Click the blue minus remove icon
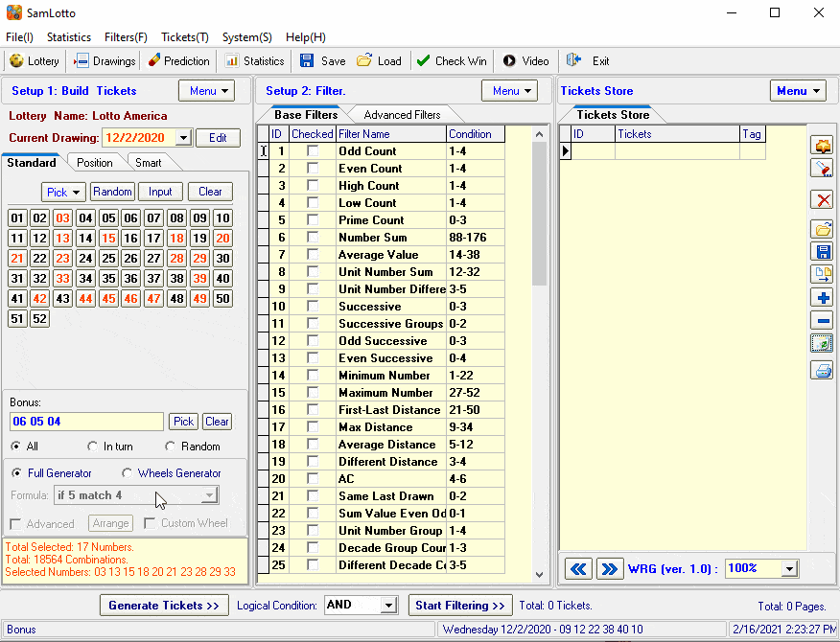The width and height of the screenshot is (840, 642). (823, 321)
